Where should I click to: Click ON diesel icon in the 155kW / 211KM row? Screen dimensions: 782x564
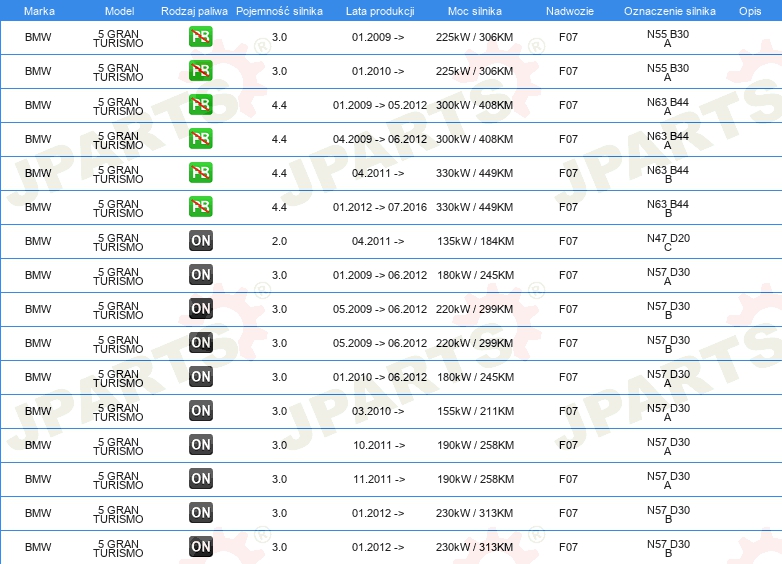(201, 410)
